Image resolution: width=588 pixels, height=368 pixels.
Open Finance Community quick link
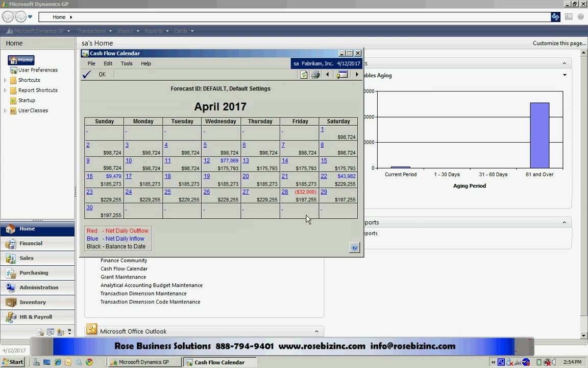[124, 260]
